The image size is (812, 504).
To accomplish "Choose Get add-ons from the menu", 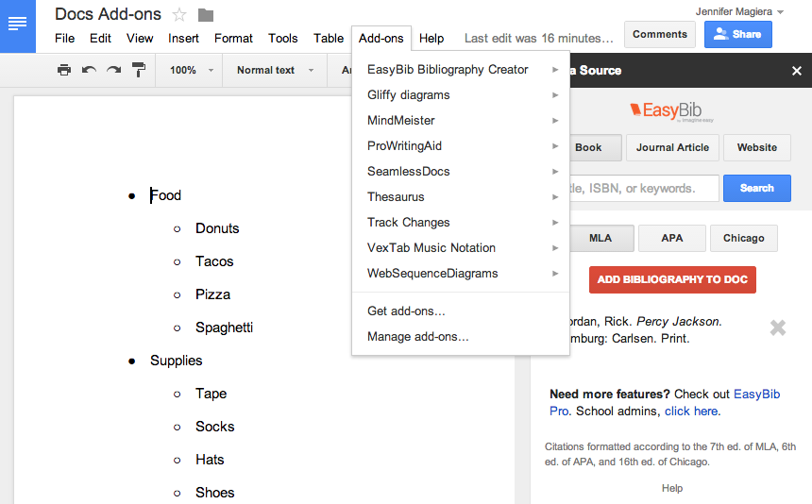I will click(x=406, y=311).
